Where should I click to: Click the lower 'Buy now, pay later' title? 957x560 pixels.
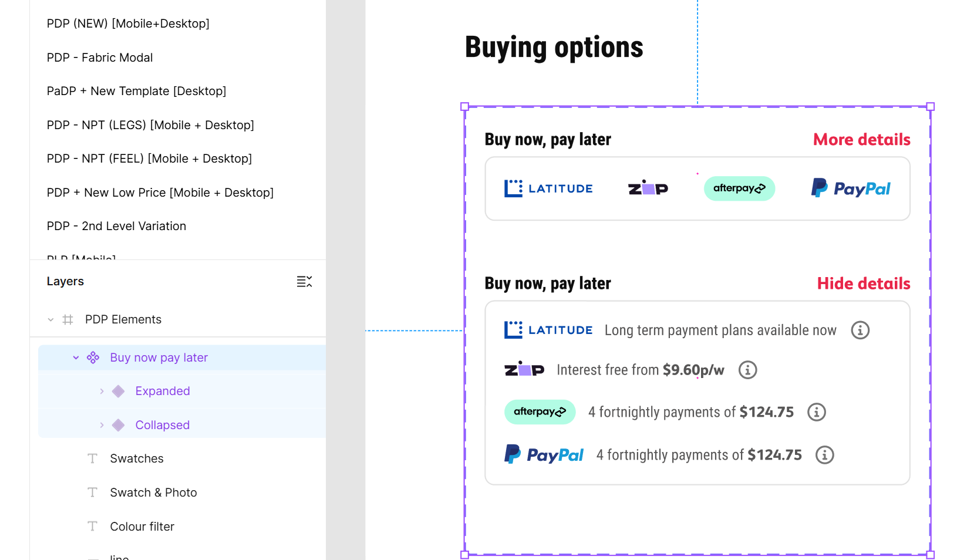pos(548,284)
